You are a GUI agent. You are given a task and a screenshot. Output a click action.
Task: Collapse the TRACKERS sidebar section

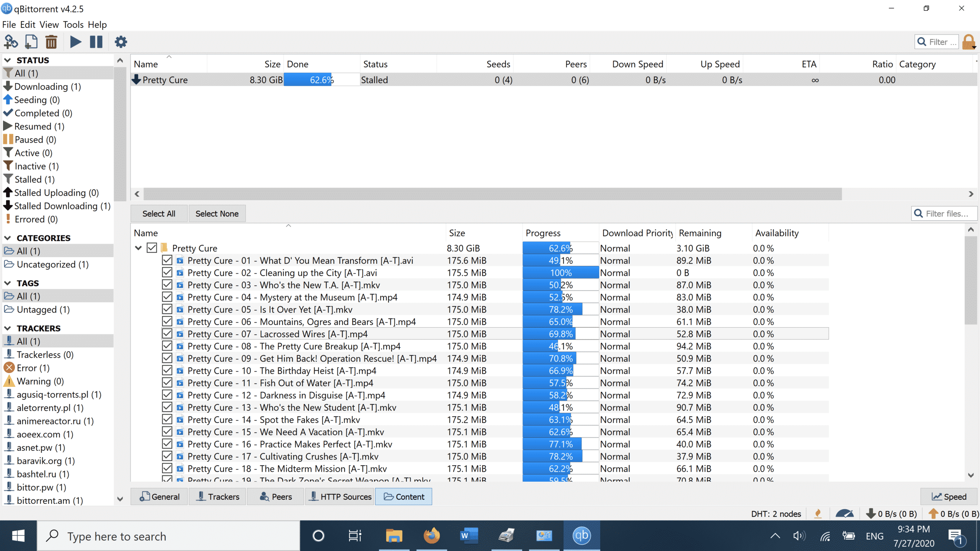tap(7, 328)
